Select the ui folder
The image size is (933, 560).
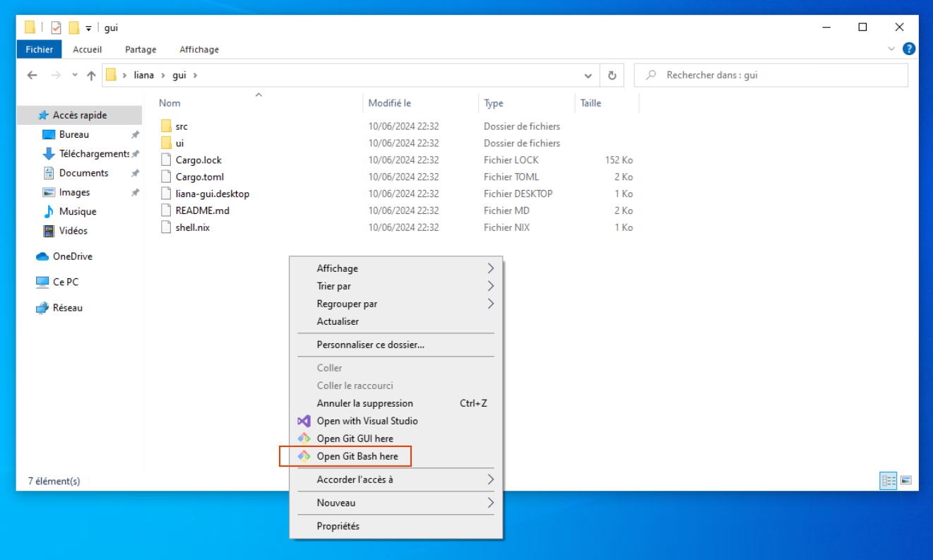tap(179, 143)
